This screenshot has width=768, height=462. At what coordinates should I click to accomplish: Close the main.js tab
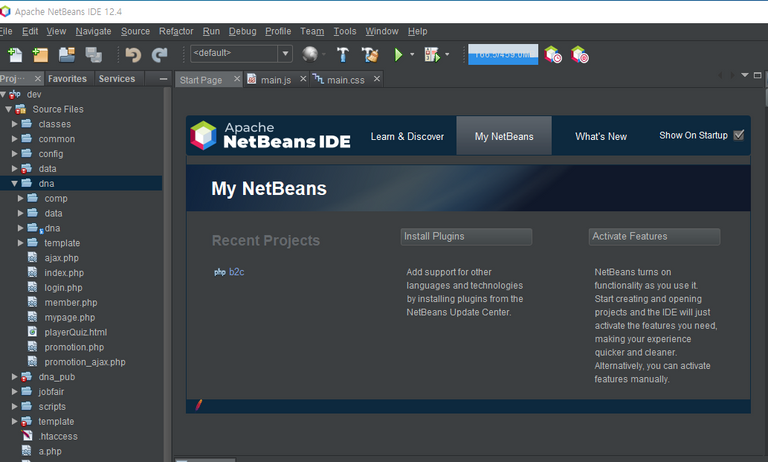click(x=303, y=78)
